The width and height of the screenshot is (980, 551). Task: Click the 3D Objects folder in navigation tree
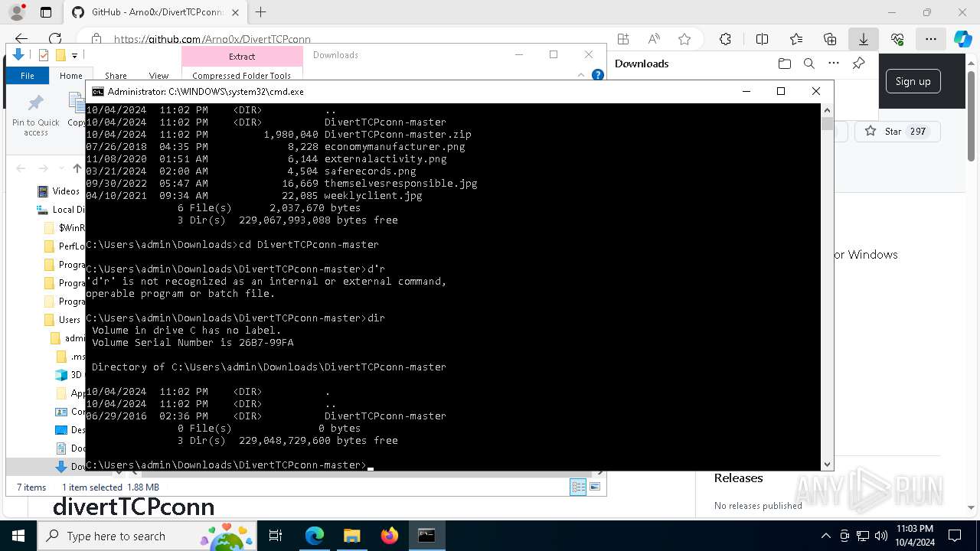[69, 375]
